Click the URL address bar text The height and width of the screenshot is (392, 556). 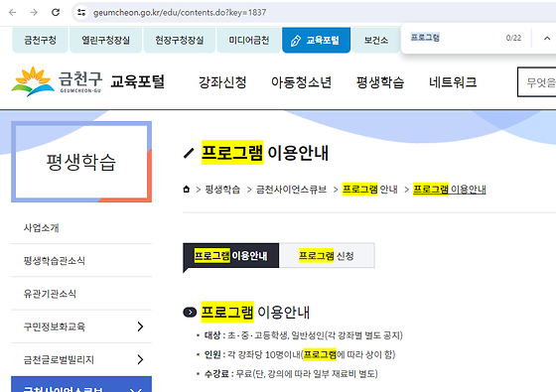click(x=180, y=12)
